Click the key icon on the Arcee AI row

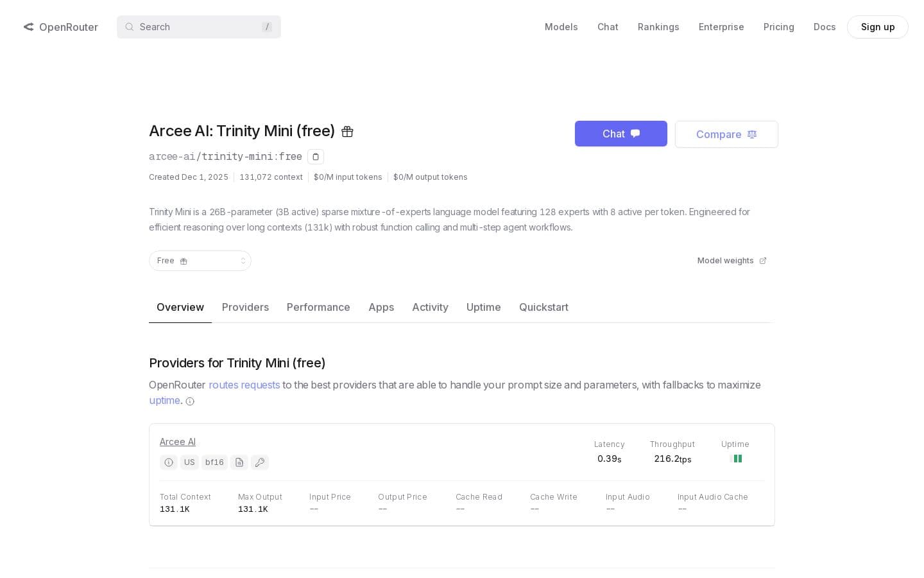(260, 462)
